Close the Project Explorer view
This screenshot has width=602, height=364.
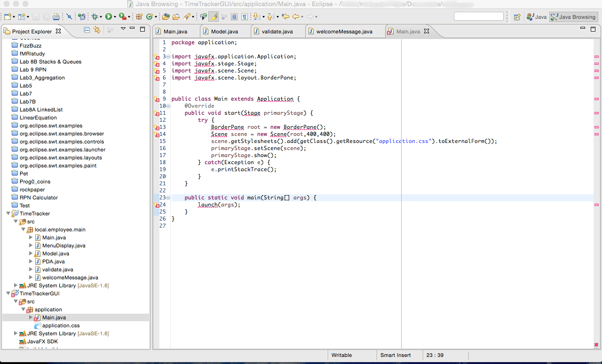click(x=58, y=31)
